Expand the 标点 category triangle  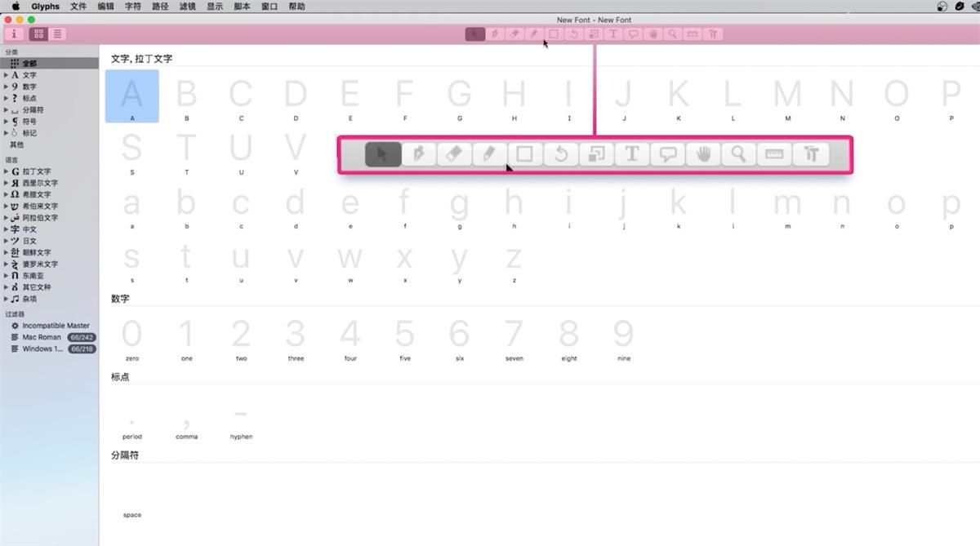coord(6,98)
